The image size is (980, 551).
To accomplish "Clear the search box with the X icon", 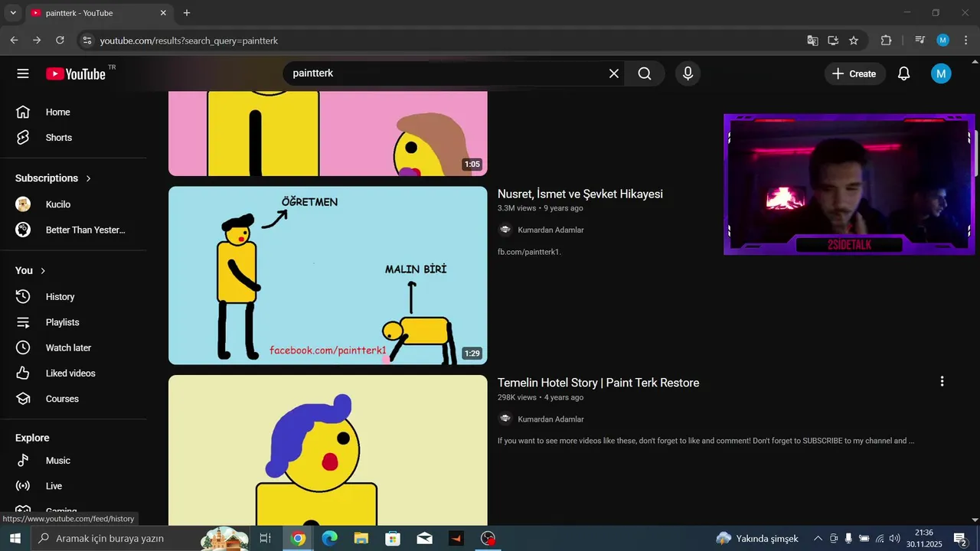I will (x=614, y=73).
